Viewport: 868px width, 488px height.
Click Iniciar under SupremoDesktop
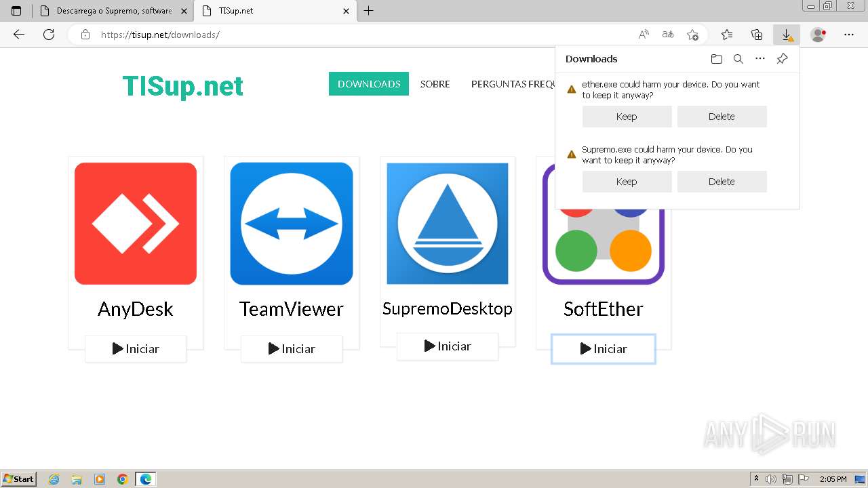[x=448, y=346]
